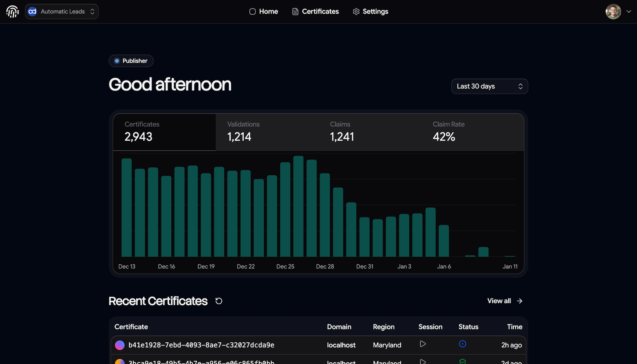The image size is (637, 364).
Task: Open the Automatic Leads workspace switcher
Action: [62, 11]
